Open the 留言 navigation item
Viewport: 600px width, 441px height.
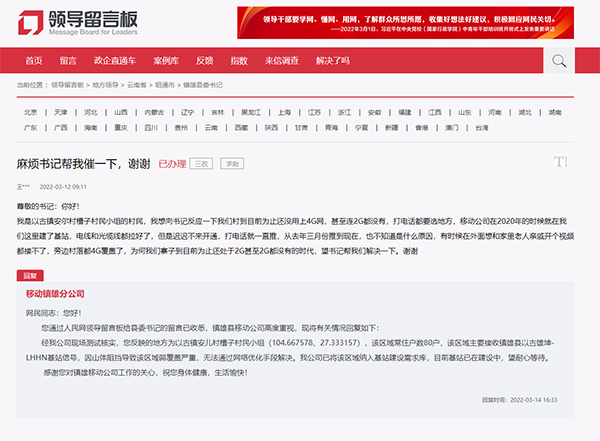pyautogui.click(x=68, y=60)
